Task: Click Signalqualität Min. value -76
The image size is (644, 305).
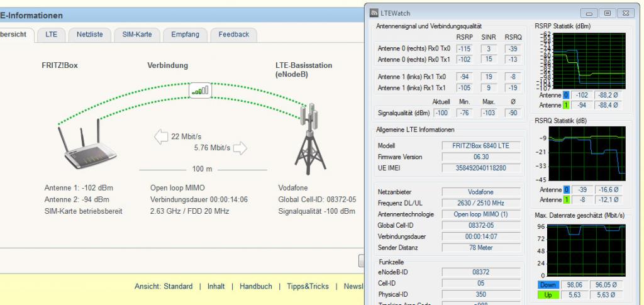Action: (x=465, y=113)
